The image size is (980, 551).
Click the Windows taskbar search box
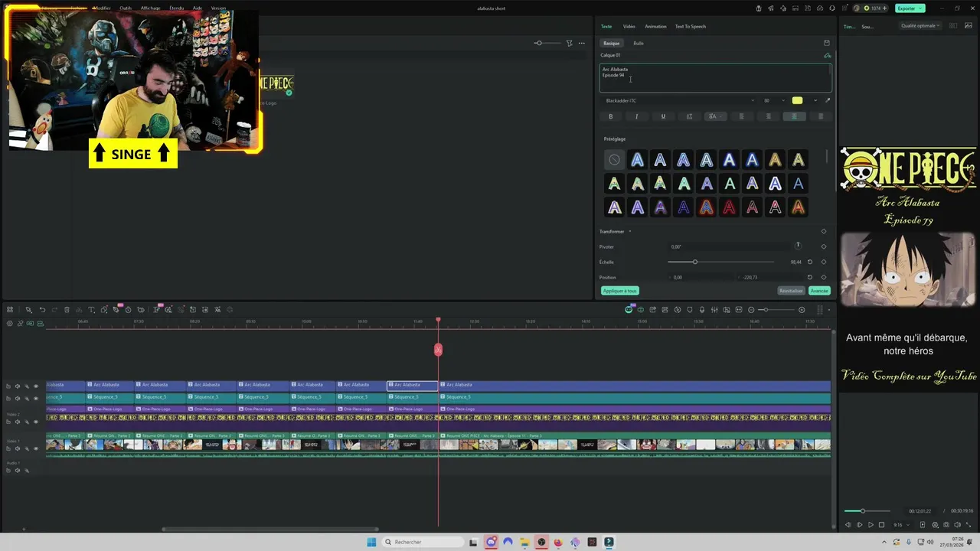click(423, 542)
